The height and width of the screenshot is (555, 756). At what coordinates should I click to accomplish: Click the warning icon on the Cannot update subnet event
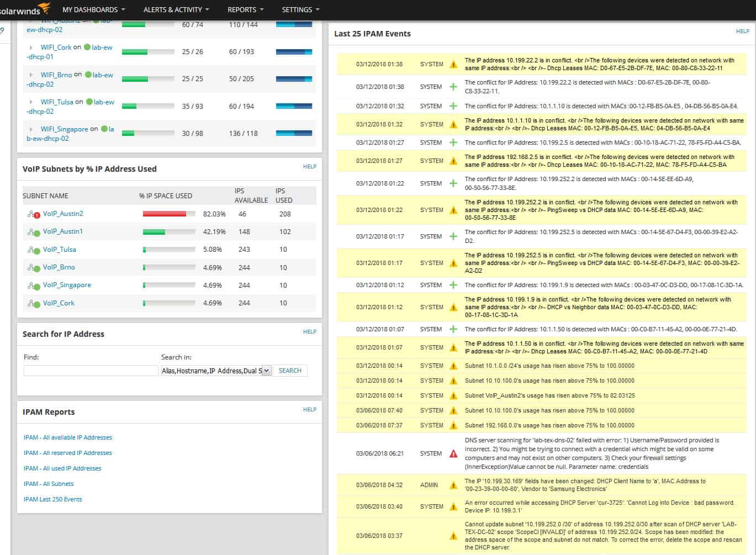tap(453, 535)
